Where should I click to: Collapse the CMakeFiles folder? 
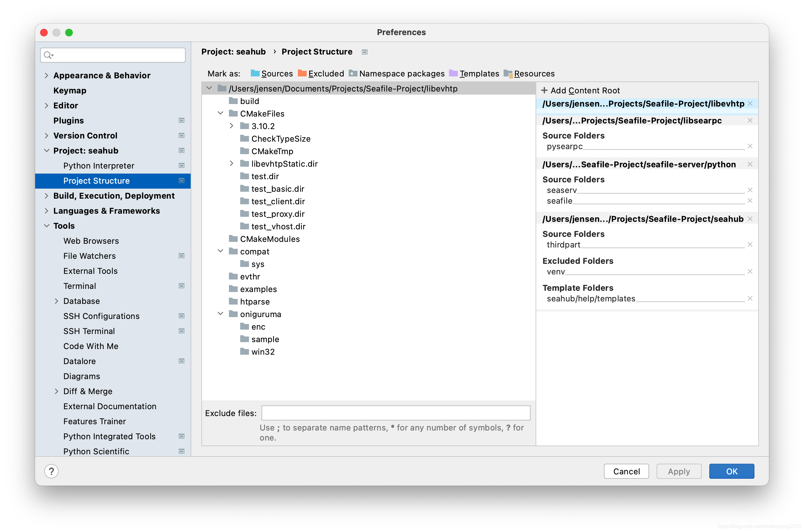point(220,113)
